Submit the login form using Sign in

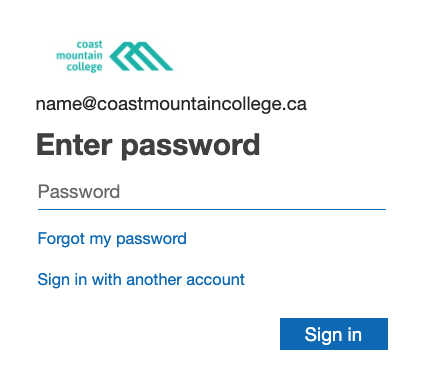(x=334, y=334)
